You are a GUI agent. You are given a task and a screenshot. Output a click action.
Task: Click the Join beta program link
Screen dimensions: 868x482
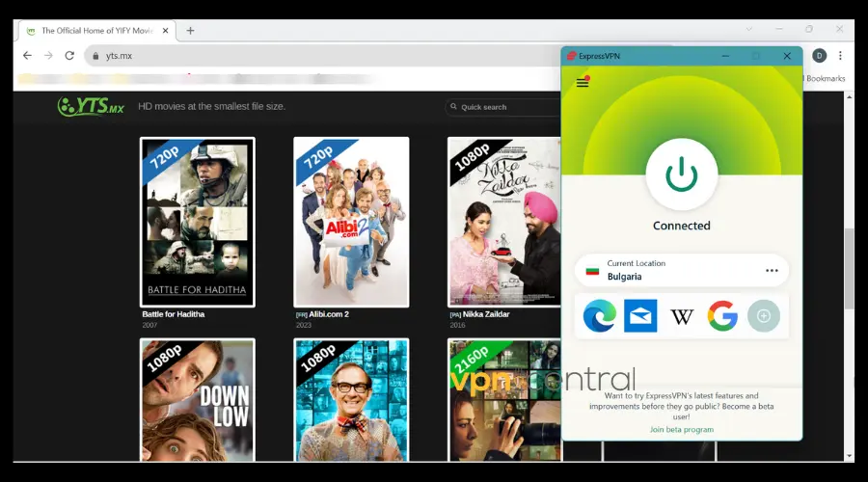tap(682, 429)
